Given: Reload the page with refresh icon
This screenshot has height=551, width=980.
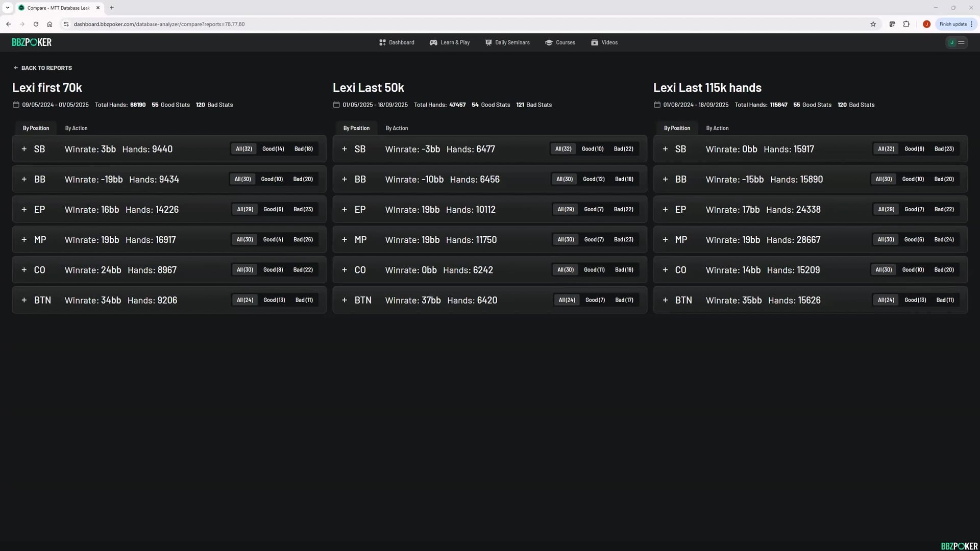Looking at the screenshot, I should click(36, 24).
